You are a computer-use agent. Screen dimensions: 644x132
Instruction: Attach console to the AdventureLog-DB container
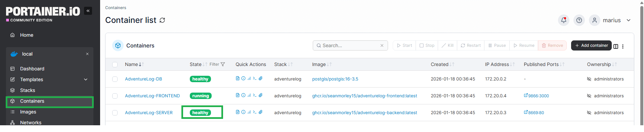260,78
